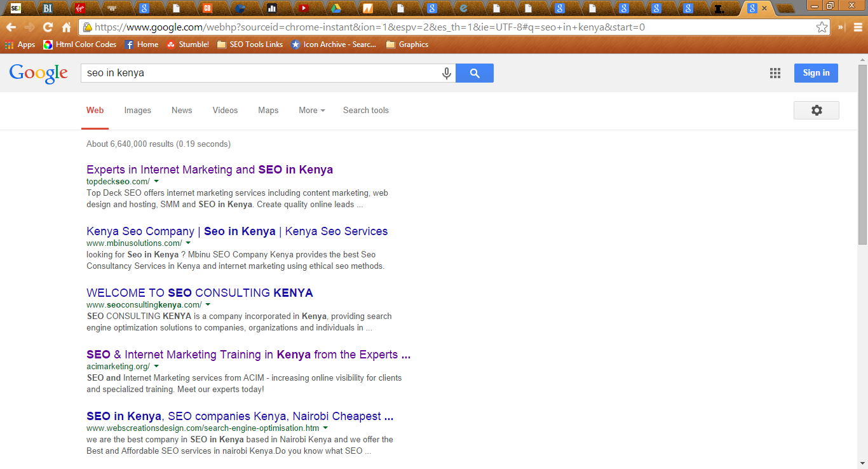Image resolution: width=868 pixels, height=469 pixels.
Task: Open the search settings gear
Action: [x=817, y=110]
